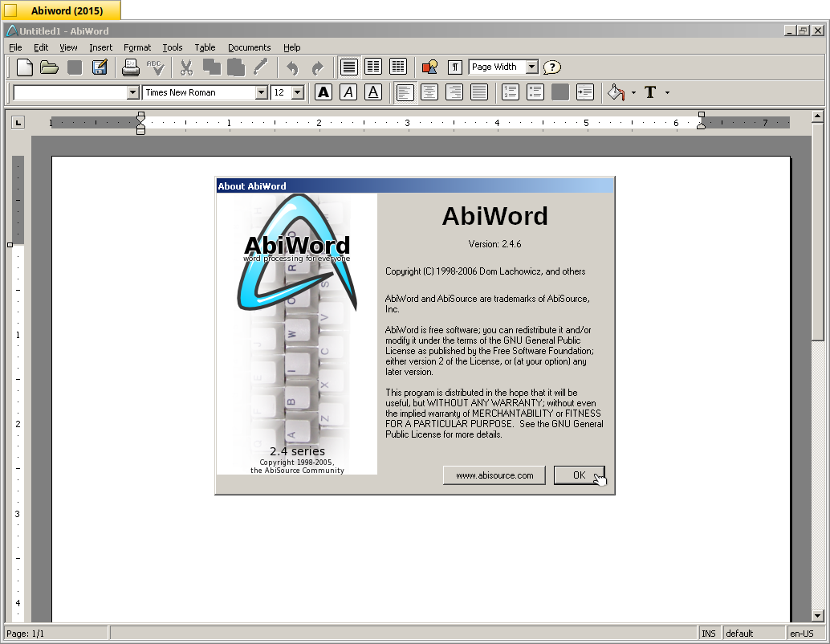Align the paragraph left
Screen dimensions: 830x644
click(405, 92)
